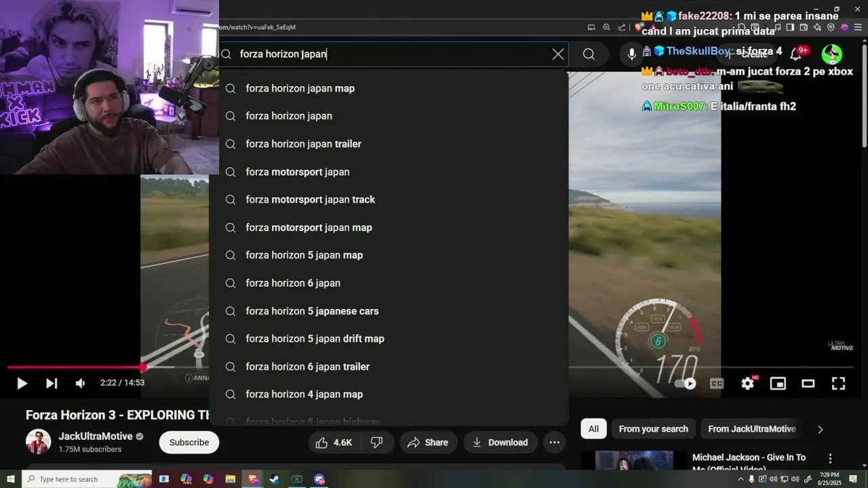Open Michael Jackson 'Give In To Me' video
The height and width of the screenshot is (488, 868).
point(749,462)
